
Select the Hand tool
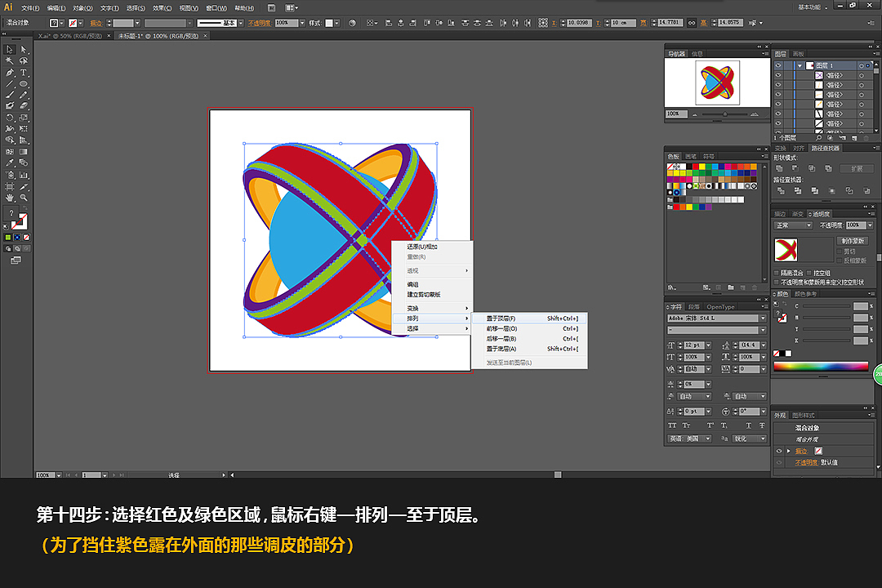[10, 198]
